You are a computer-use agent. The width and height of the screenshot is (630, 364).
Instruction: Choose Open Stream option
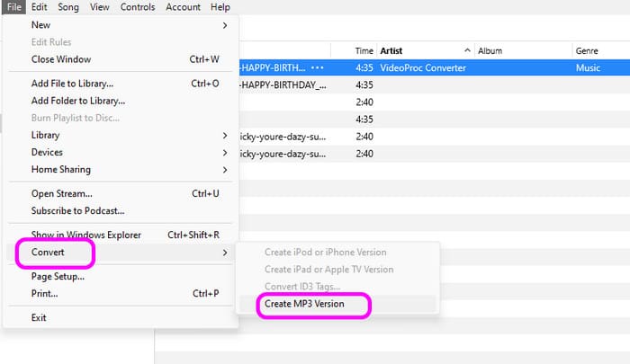121,194
